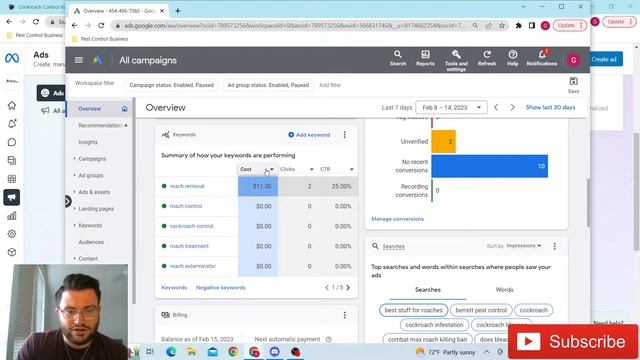
Task: Click the Save filter icon
Action: 573,85
